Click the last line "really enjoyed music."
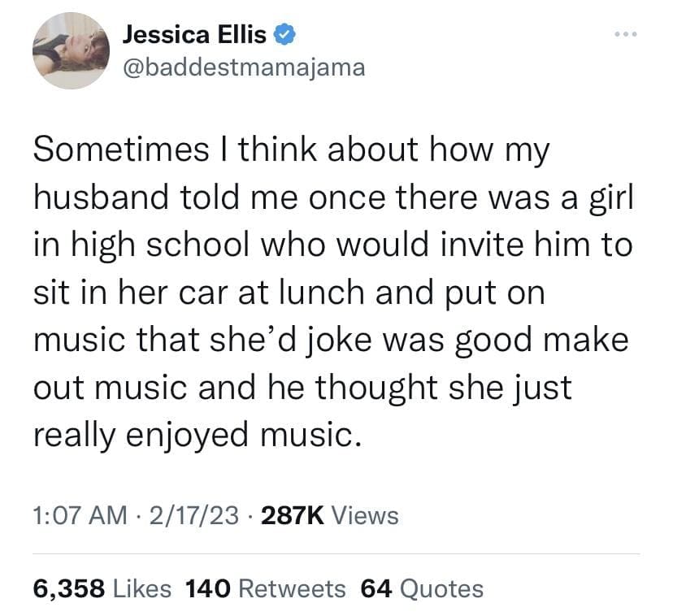Screen dimensions: 673x616 pos(195,435)
